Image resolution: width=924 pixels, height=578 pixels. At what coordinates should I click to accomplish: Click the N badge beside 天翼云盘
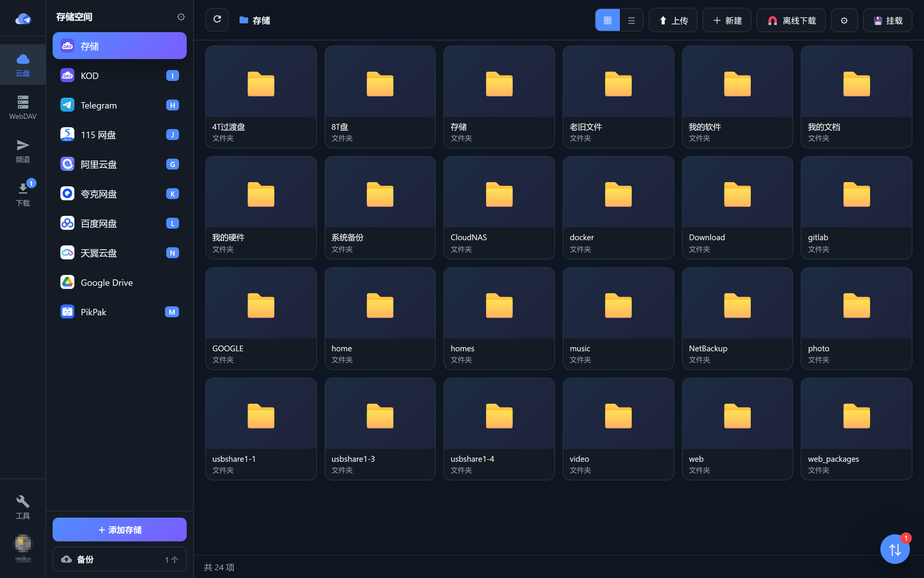tap(173, 253)
